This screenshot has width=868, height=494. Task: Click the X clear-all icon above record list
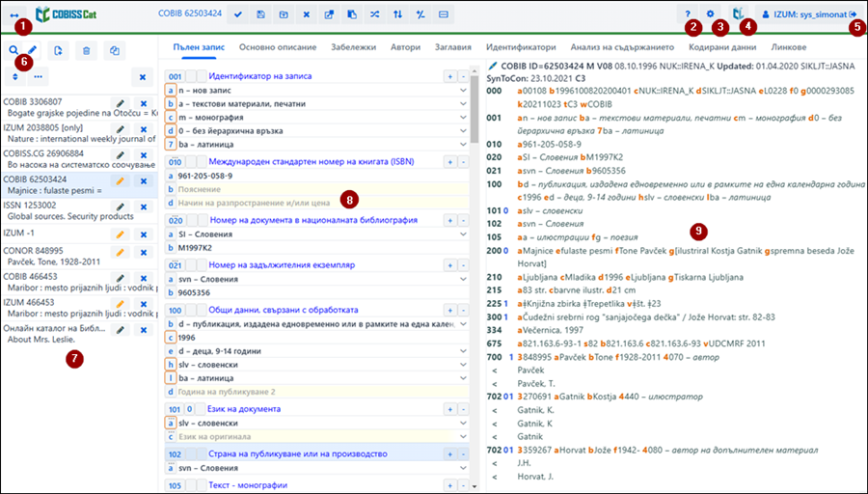(x=143, y=77)
